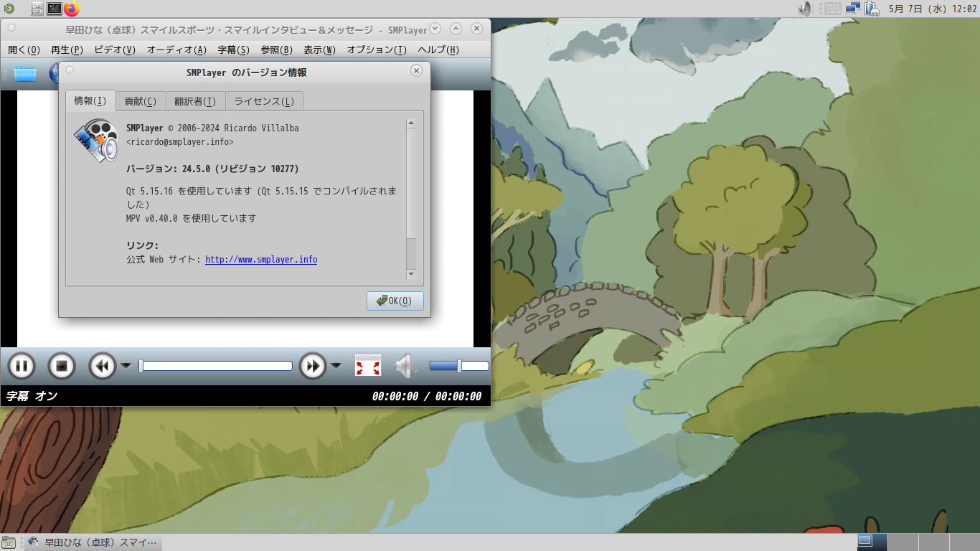Image resolution: width=980 pixels, height=551 pixels.
Task: Click the keyboard indicator in the system tray
Action: pyautogui.click(x=832, y=9)
